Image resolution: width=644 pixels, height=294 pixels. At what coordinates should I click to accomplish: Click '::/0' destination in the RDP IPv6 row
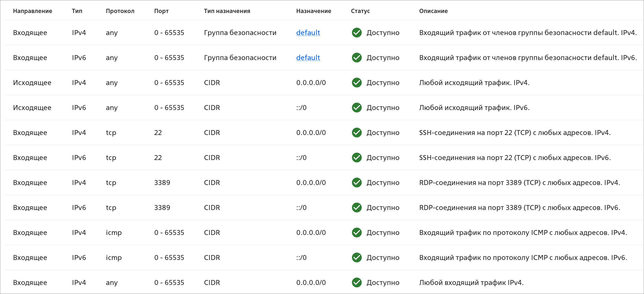click(301, 208)
